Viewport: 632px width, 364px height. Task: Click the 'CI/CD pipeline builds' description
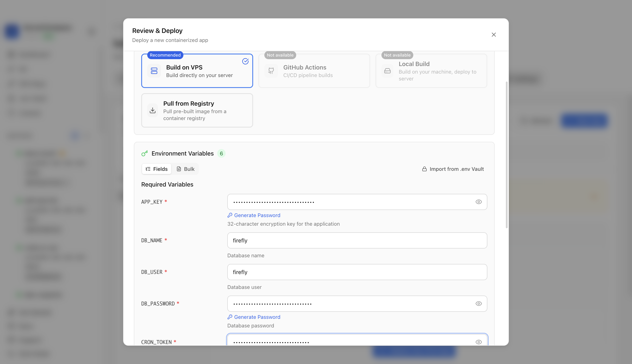coord(308,75)
